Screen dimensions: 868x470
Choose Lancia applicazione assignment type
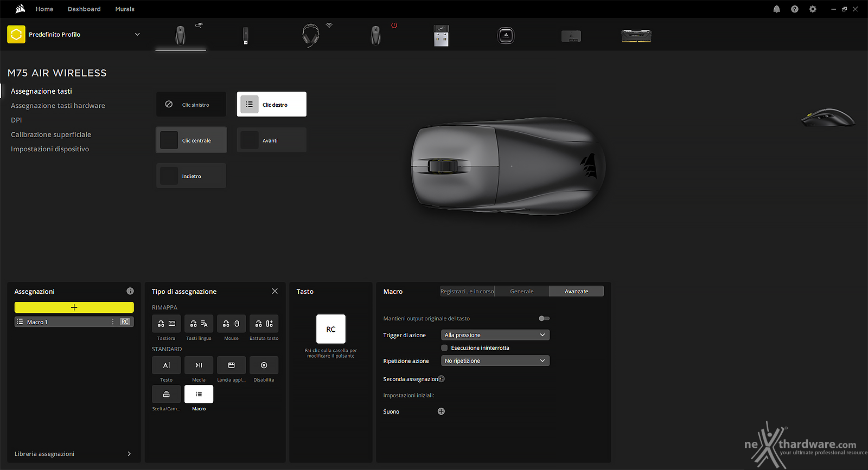point(231,365)
